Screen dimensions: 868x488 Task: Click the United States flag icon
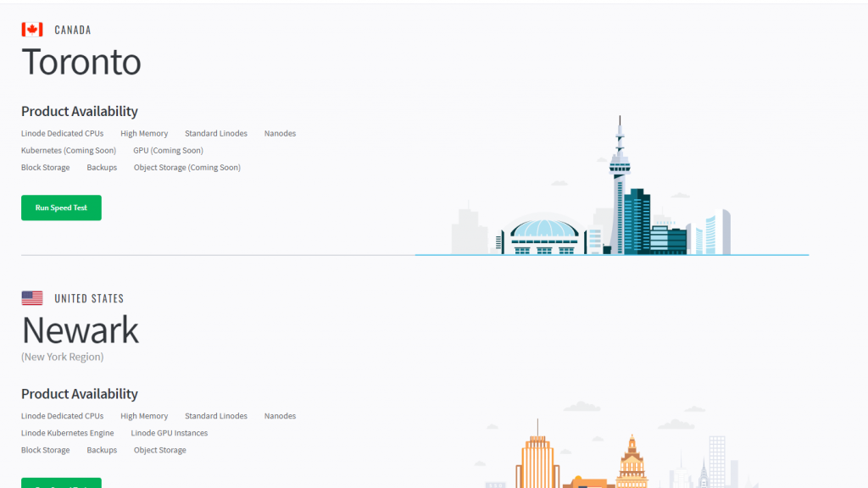click(x=32, y=298)
